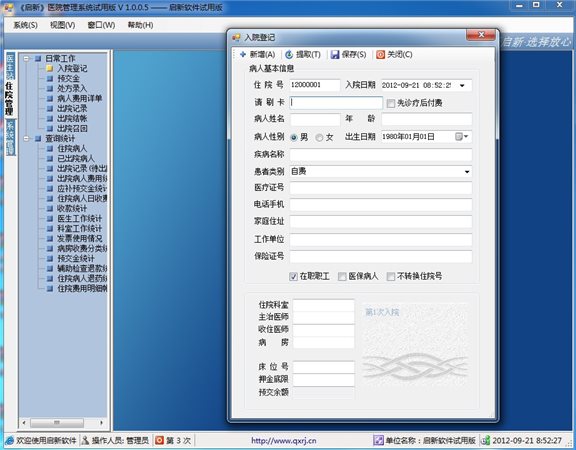Switch to the 系统管理 vertical tab

point(10,137)
